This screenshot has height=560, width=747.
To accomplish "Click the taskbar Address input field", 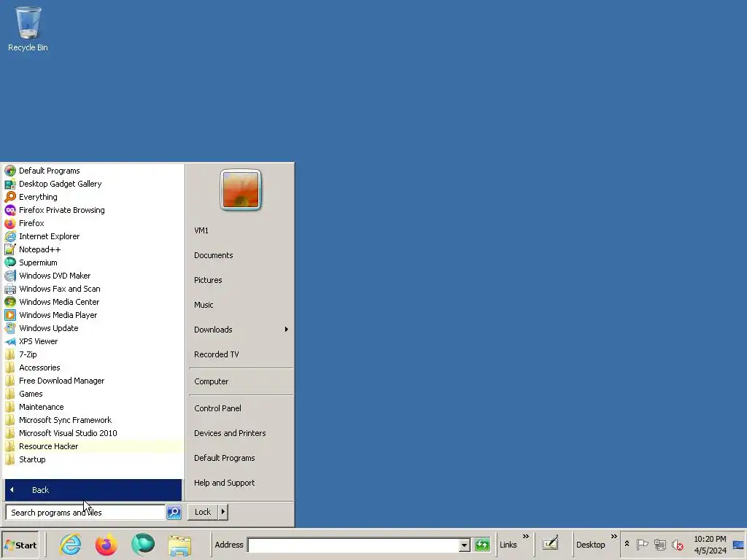I will coord(354,545).
